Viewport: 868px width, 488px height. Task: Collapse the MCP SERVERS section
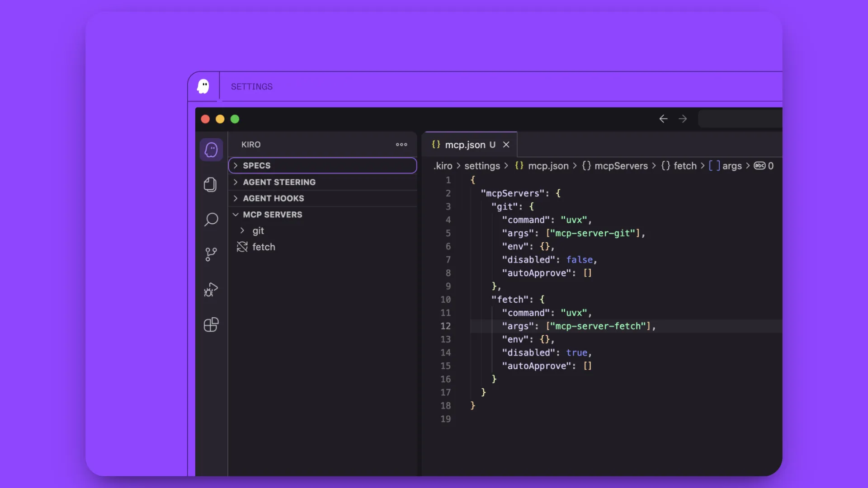point(272,215)
